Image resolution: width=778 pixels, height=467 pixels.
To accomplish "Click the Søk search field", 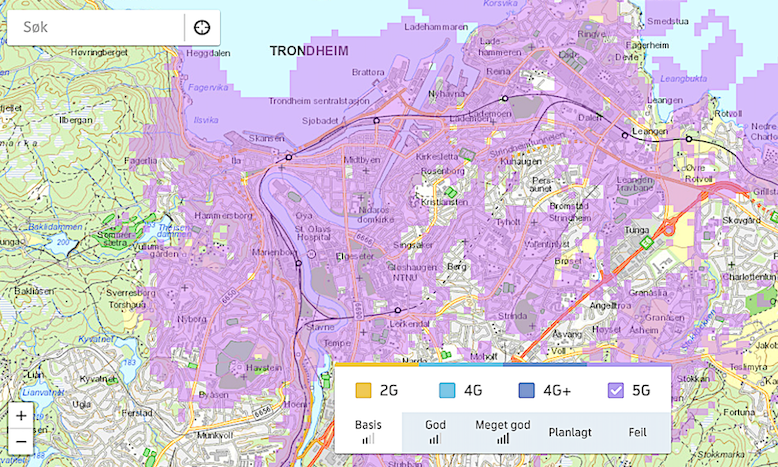I will pyautogui.click(x=98, y=27).
